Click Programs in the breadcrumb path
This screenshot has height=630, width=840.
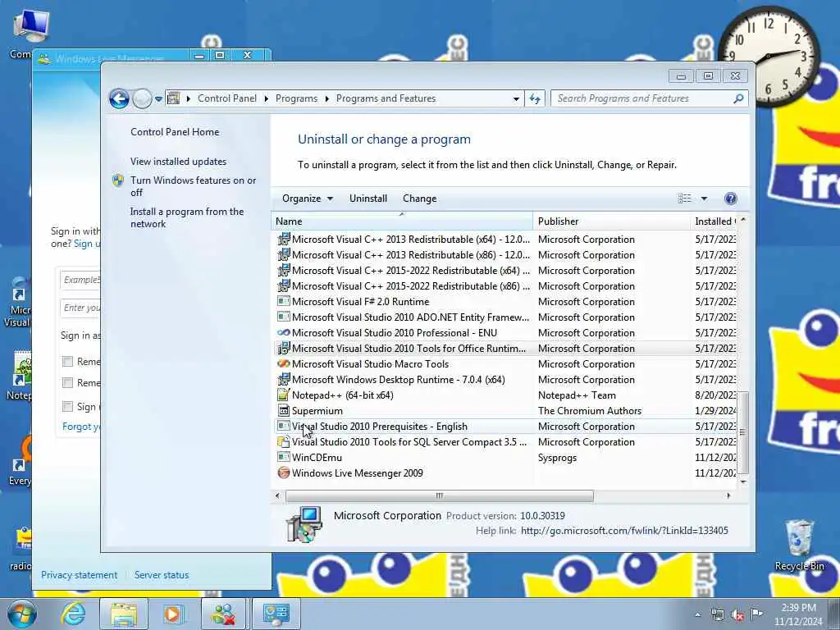296,98
